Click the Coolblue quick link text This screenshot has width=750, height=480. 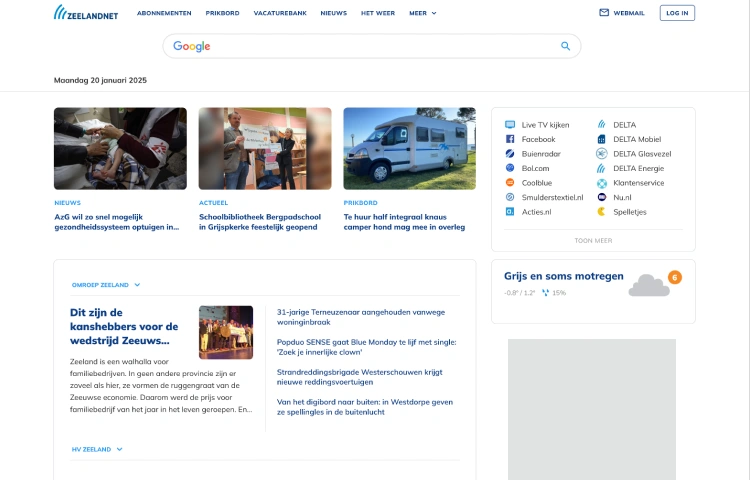(x=537, y=183)
